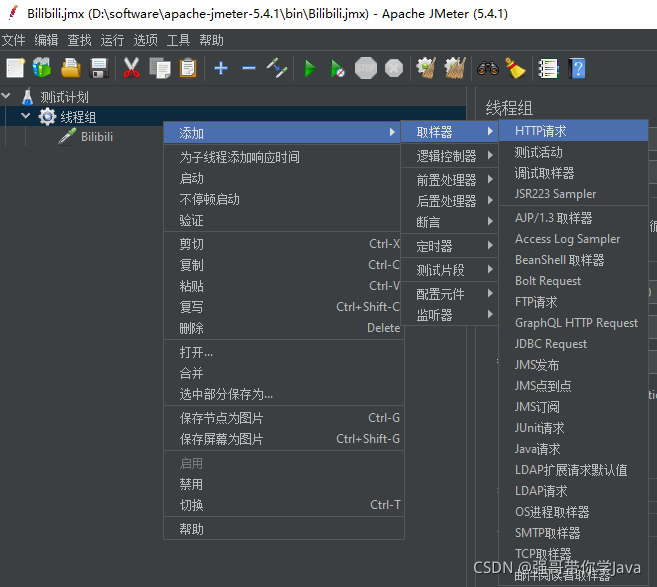Select the Bilibili tree item
This screenshot has height=587, width=657.
97,137
